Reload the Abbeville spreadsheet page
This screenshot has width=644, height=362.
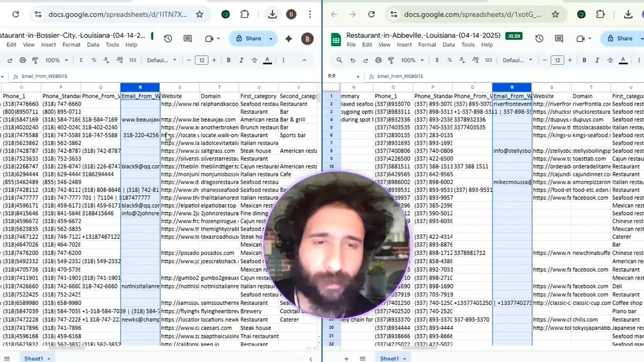point(371,15)
